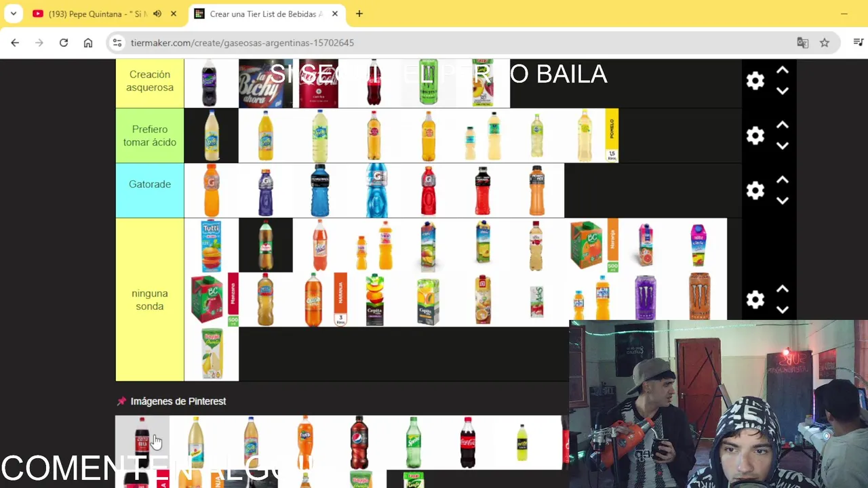
Task: Pick the Pepsi bottle from the image pool
Action: [x=359, y=443]
